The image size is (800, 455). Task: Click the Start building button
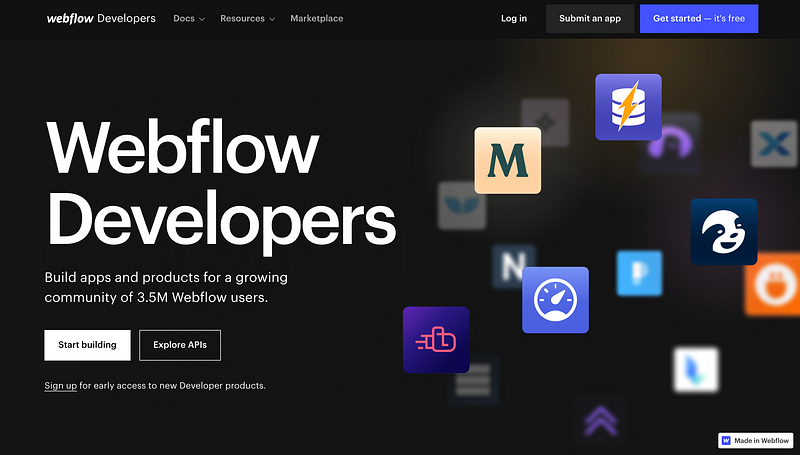87,345
